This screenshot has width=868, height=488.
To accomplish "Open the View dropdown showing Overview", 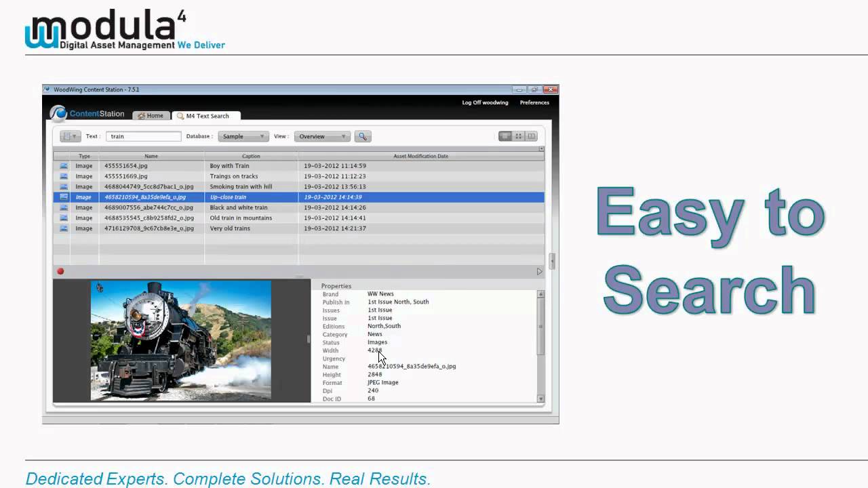I will point(322,136).
